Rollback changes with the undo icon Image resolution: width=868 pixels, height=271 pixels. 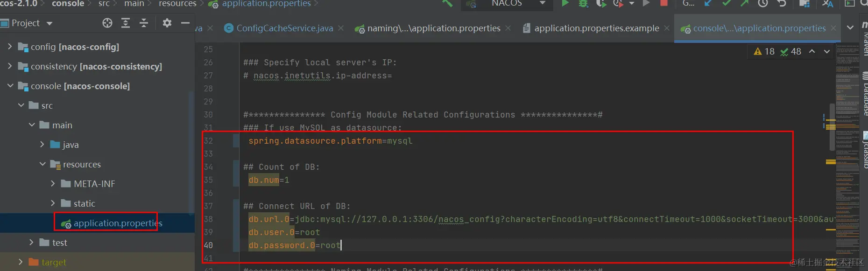click(782, 3)
